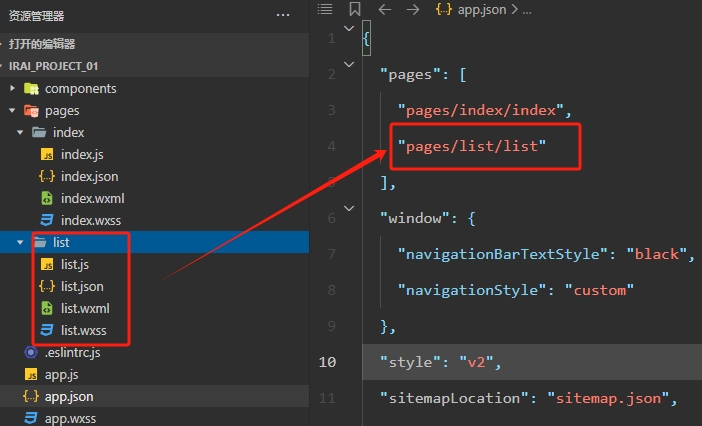The height and width of the screenshot is (426, 702).
Task: Open list.json in the file tree
Action: (x=82, y=286)
